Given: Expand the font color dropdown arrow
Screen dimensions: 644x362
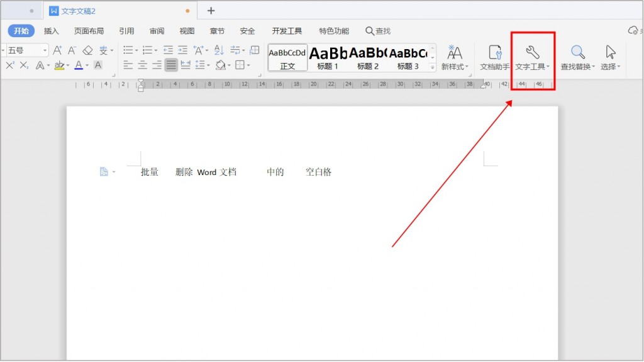Looking at the screenshot, I should tap(87, 65).
